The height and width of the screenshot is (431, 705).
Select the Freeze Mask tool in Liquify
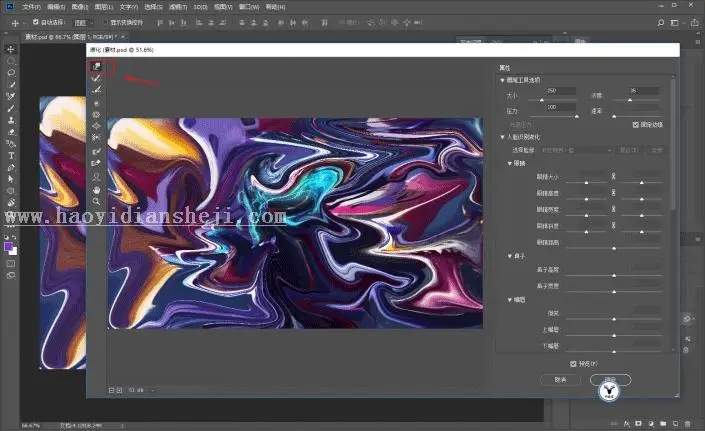click(x=96, y=151)
